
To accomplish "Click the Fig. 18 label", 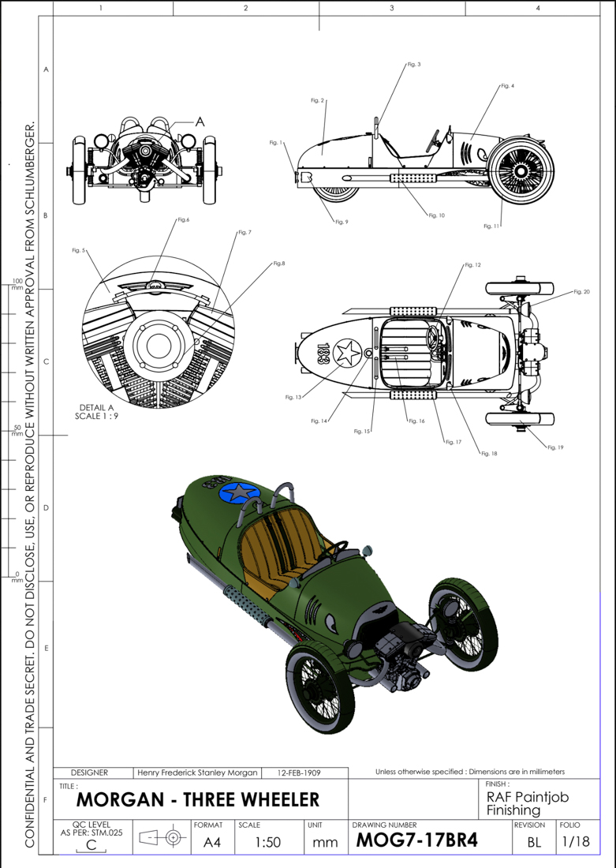I will 489,454.
